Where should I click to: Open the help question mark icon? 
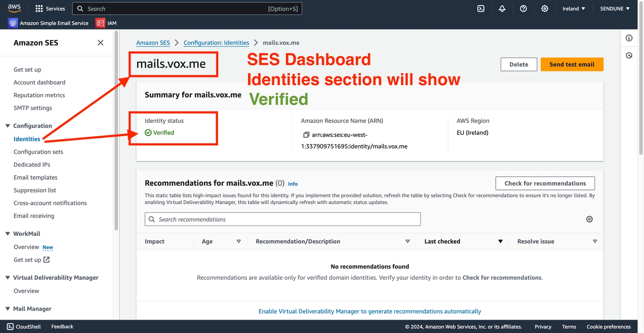click(x=523, y=9)
